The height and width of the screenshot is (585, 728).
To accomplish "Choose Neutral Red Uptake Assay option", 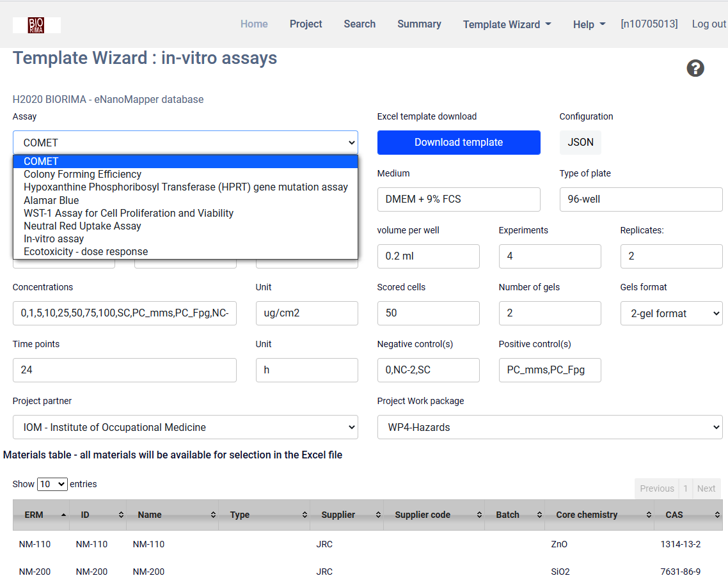I will [x=82, y=226].
